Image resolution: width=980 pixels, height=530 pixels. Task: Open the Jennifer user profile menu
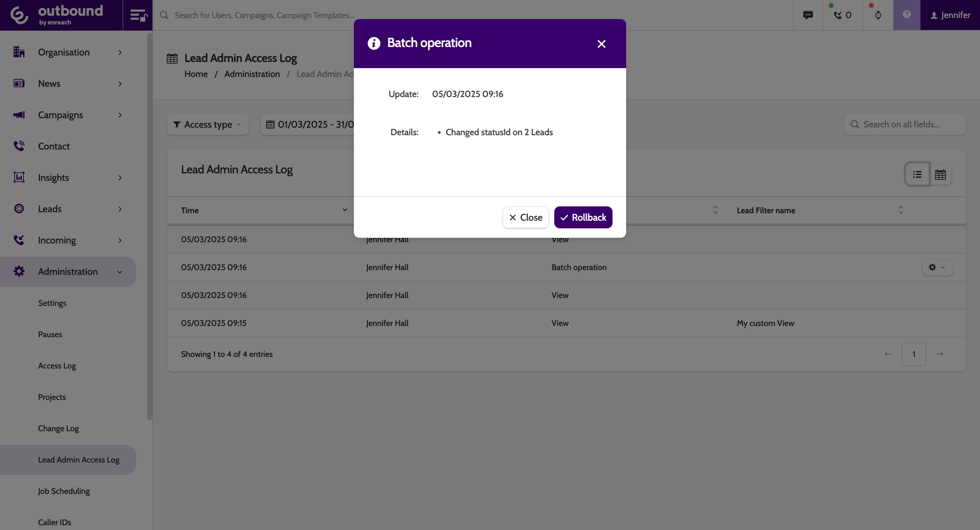950,15
